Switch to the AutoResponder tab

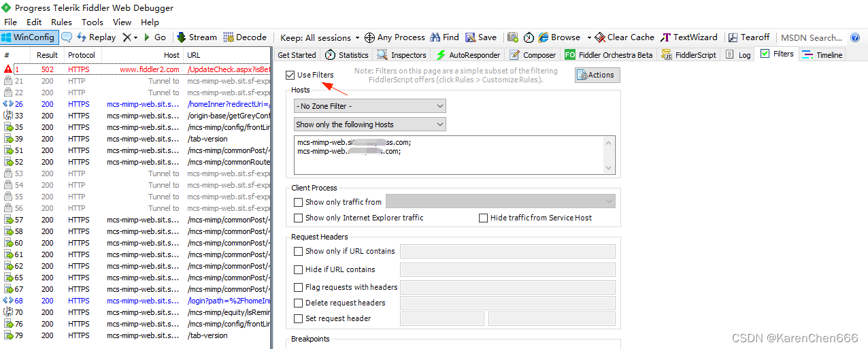[469, 55]
